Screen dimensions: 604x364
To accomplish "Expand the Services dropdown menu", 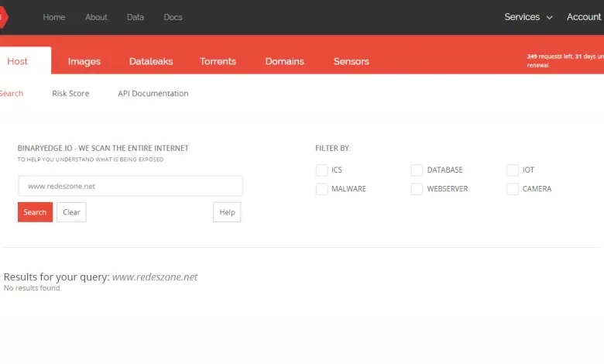I will coord(528,17).
